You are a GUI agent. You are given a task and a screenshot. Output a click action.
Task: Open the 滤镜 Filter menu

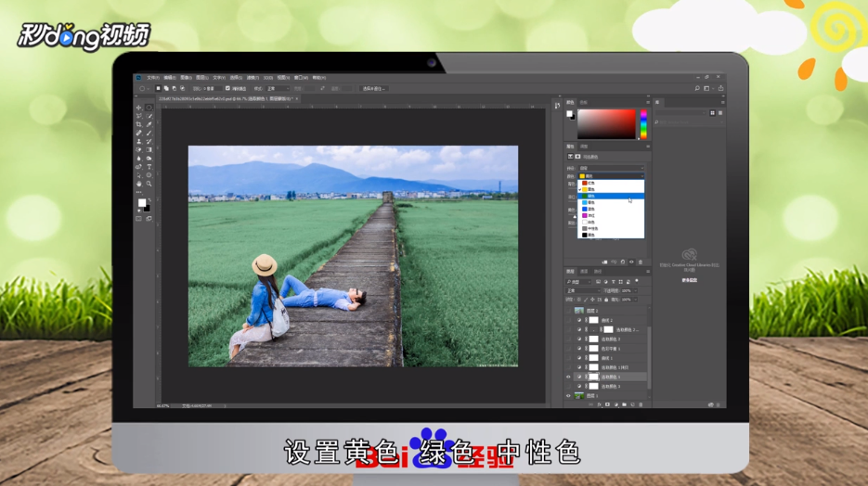tap(253, 77)
